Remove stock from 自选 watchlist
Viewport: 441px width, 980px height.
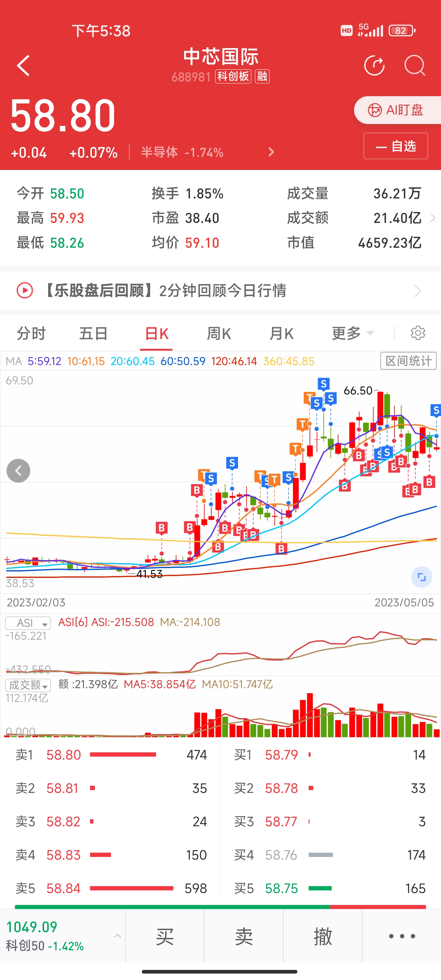pos(396,146)
